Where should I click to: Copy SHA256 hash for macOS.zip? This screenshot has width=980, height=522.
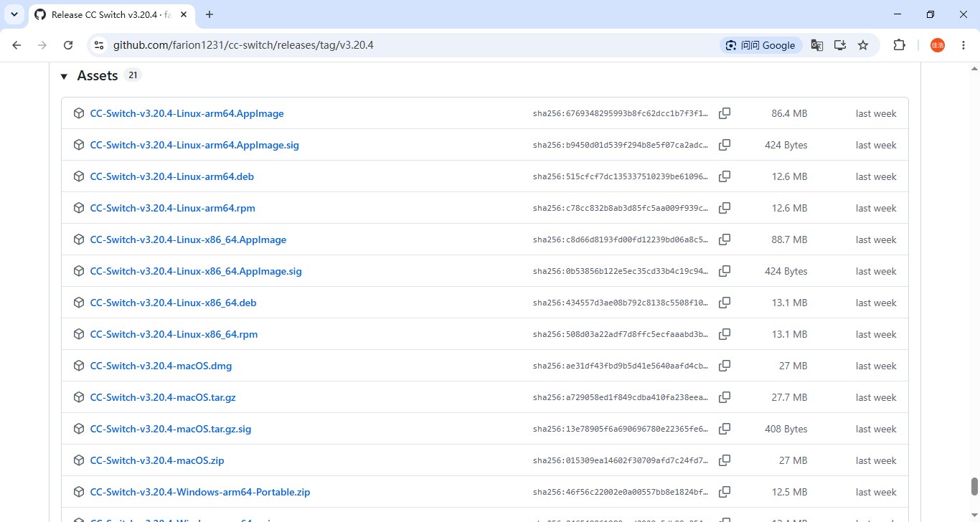point(725,460)
